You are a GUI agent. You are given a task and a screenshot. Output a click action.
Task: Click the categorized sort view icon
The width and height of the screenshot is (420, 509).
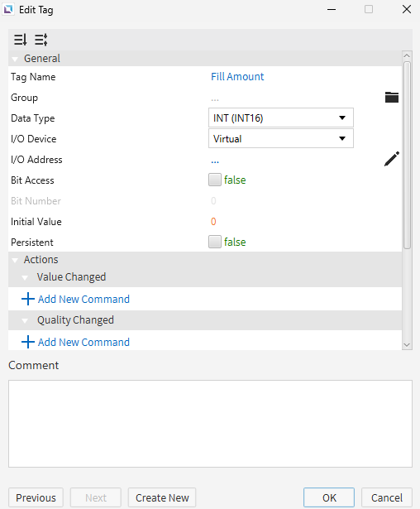(x=41, y=40)
